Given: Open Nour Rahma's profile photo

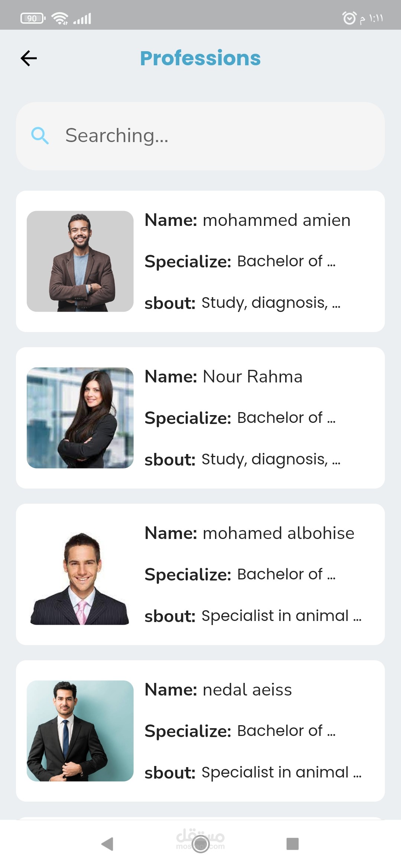Looking at the screenshot, I should (x=80, y=418).
